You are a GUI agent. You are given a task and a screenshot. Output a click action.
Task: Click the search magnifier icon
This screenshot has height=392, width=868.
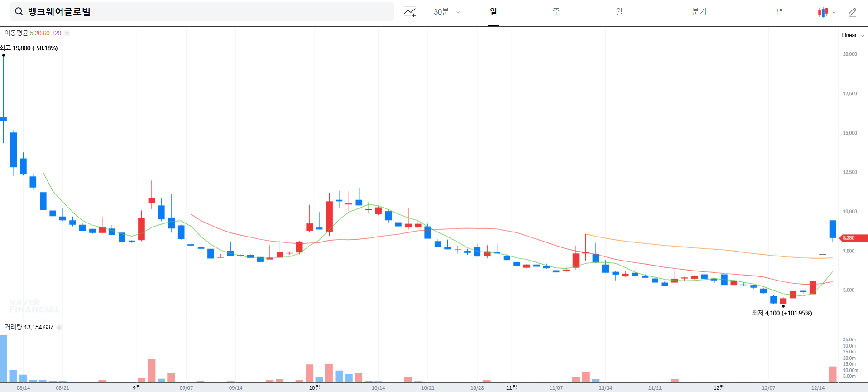tap(19, 11)
